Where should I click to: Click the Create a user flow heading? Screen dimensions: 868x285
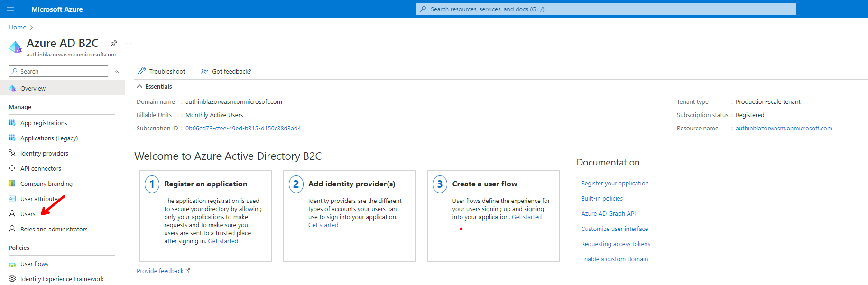pos(484,184)
